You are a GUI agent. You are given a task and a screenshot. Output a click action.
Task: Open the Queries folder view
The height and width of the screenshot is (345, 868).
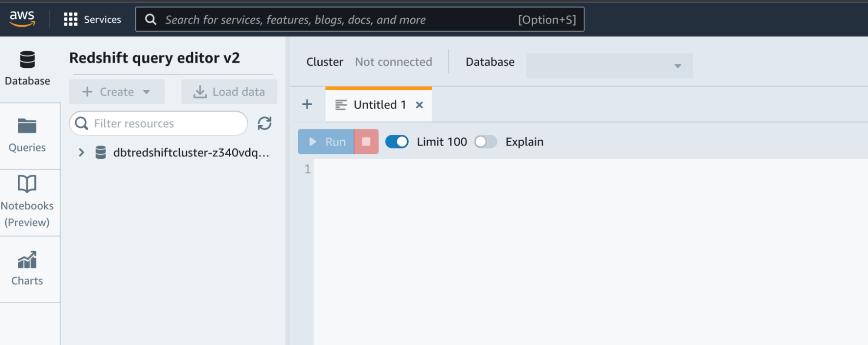click(x=27, y=135)
